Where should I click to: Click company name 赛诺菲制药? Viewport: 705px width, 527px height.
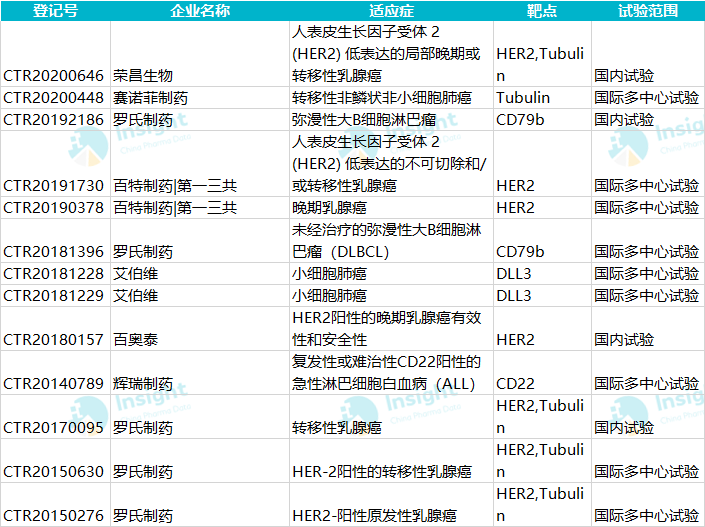click(151, 98)
